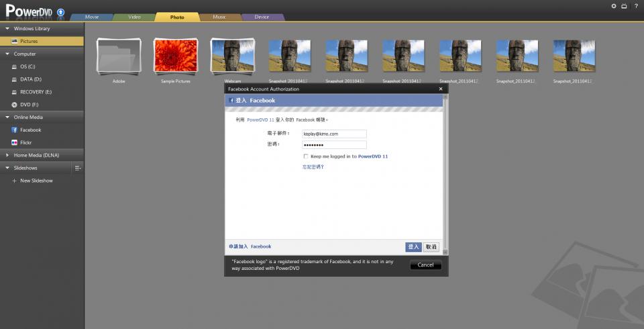Click the PowerDVD logo
The width and height of the screenshot is (644, 329).
(x=29, y=11)
